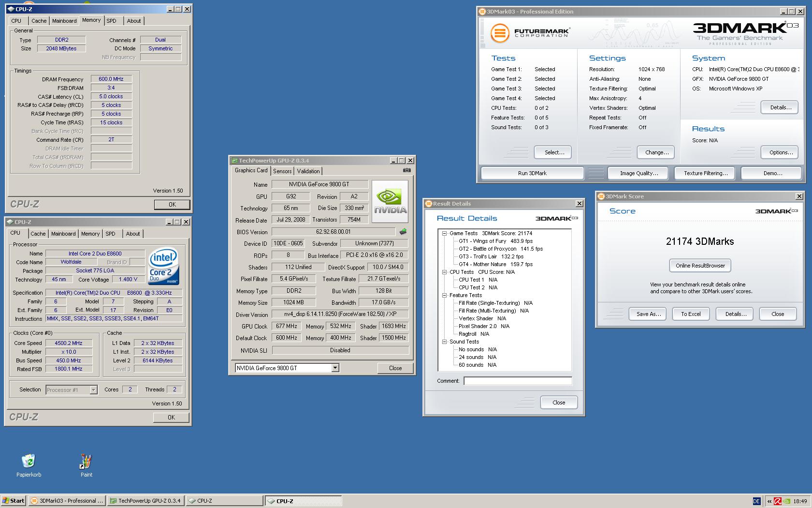
Task: Select GT1 - Wings of Fury result row
Action: click(495, 241)
